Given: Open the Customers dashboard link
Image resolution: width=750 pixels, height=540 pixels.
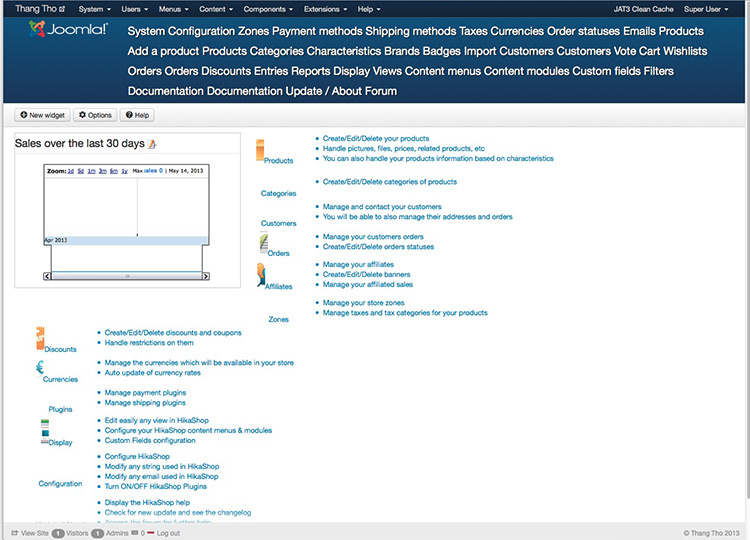Looking at the screenshot, I should click(278, 223).
